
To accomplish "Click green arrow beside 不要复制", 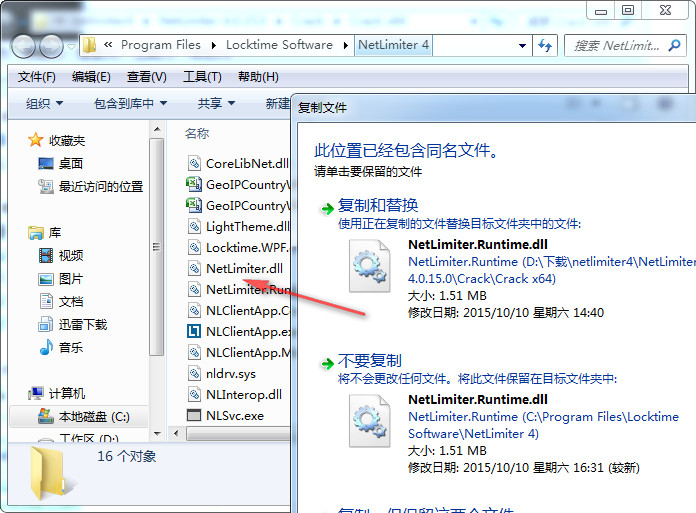I will pos(328,364).
